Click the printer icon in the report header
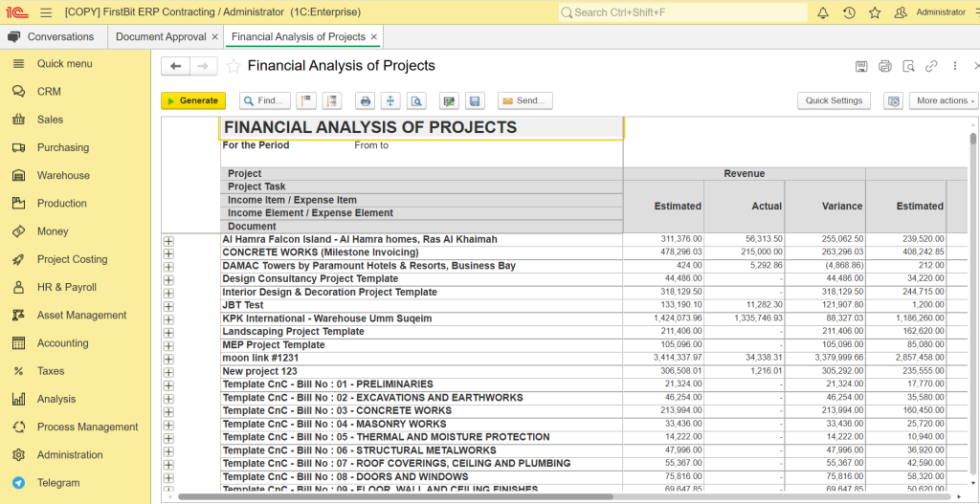 tap(884, 66)
